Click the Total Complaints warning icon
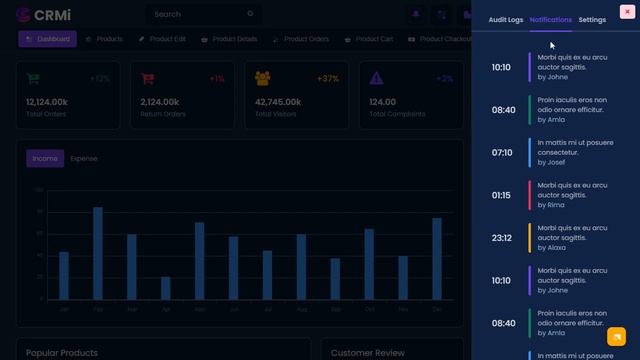 [x=376, y=78]
